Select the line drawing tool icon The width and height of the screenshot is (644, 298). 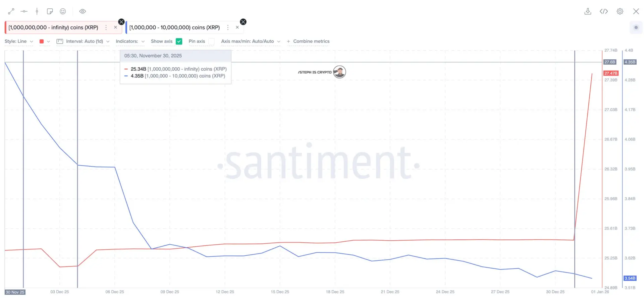pyautogui.click(x=11, y=11)
